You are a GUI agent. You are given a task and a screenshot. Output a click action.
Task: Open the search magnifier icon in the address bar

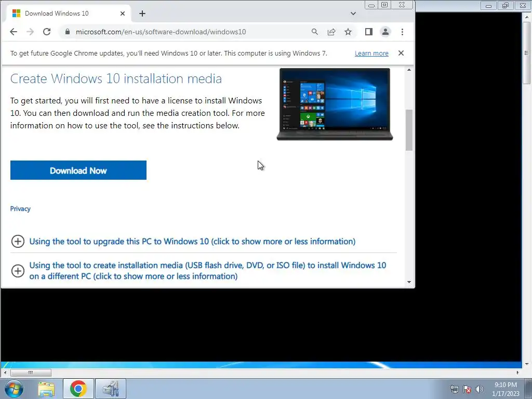[x=314, y=32]
